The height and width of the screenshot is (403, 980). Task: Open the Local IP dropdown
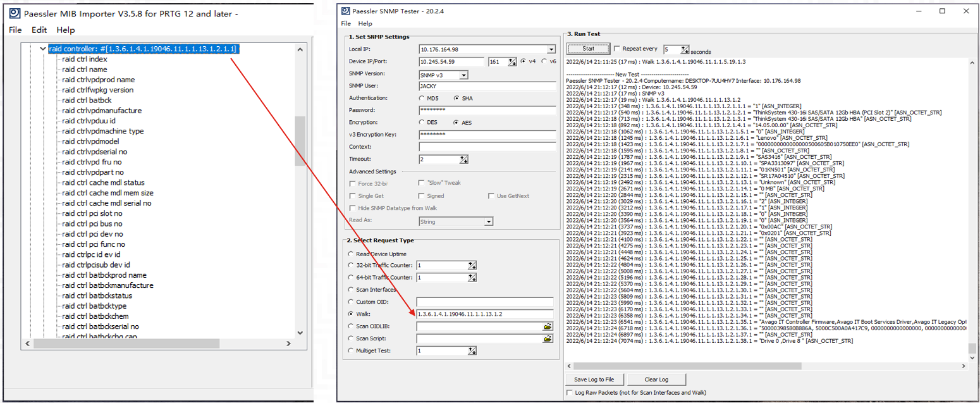(551, 49)
